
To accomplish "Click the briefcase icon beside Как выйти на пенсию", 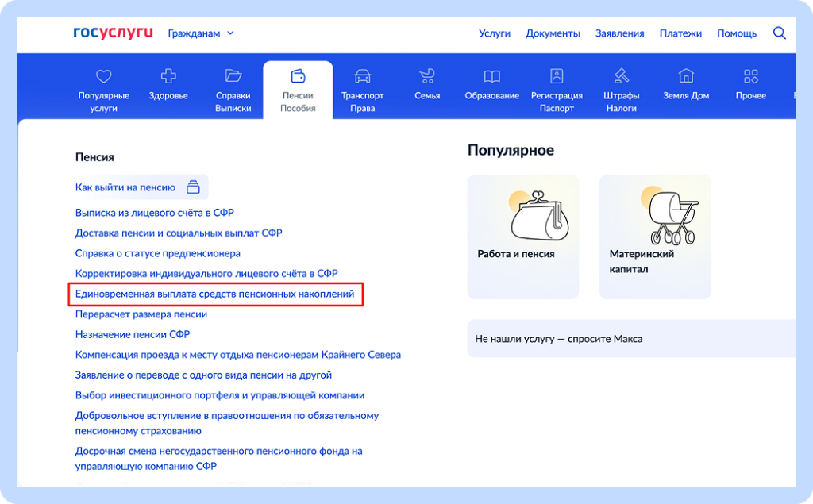I will click(193, 187).
